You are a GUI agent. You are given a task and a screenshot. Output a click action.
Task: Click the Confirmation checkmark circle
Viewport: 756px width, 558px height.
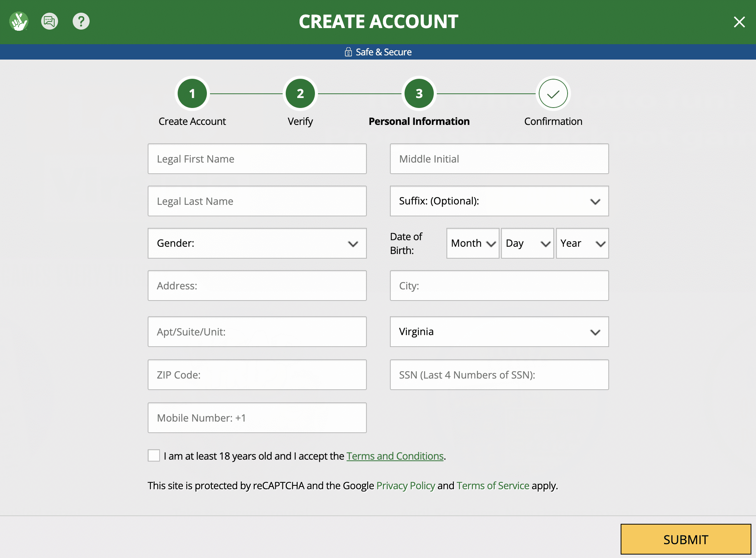552,93
